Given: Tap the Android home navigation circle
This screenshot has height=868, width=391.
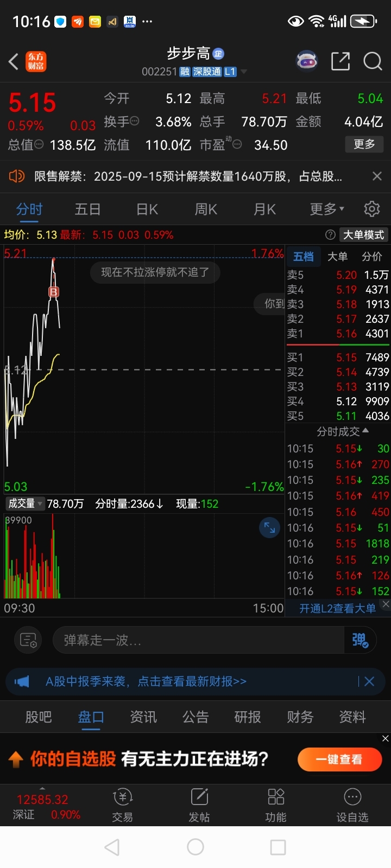Looking at the screenshot, I should (x=195, y=847).
